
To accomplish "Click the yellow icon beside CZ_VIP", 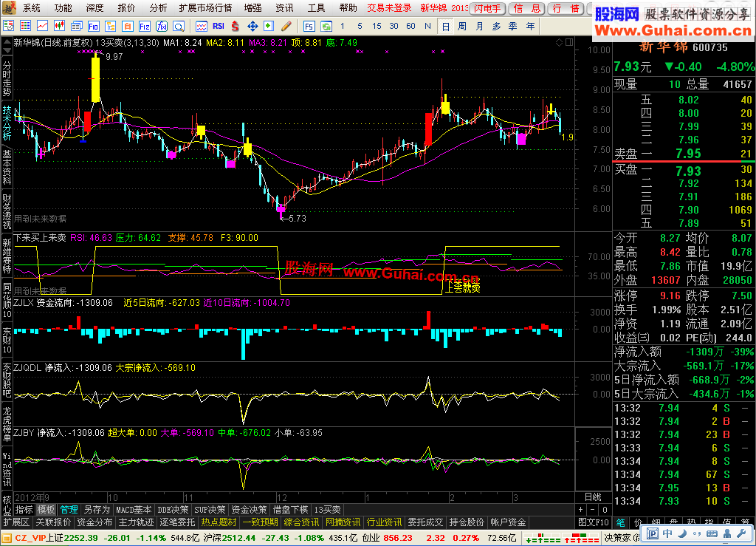I will pyautogui.click(x=7, y=538).
